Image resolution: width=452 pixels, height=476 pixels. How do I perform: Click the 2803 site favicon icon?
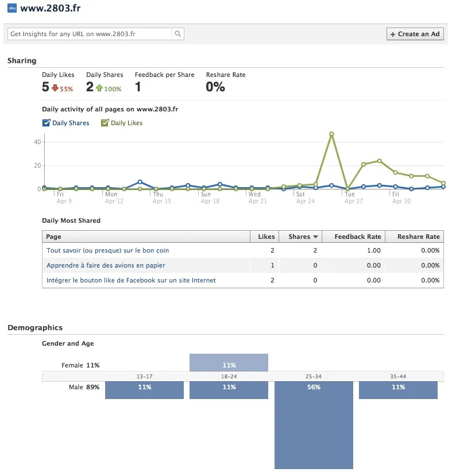pyautogui.click(x=12, y=8)
